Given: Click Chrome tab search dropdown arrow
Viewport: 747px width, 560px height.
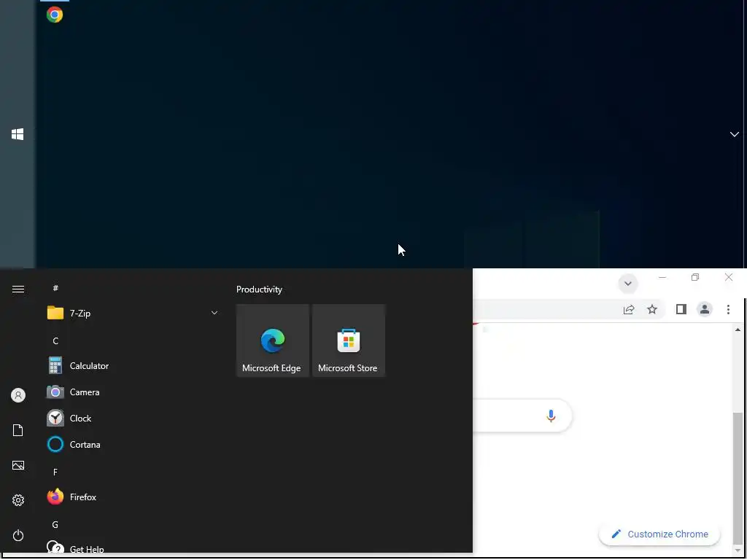Looking at the screenshot, I should pyautogui.click(x=628, y=284).
